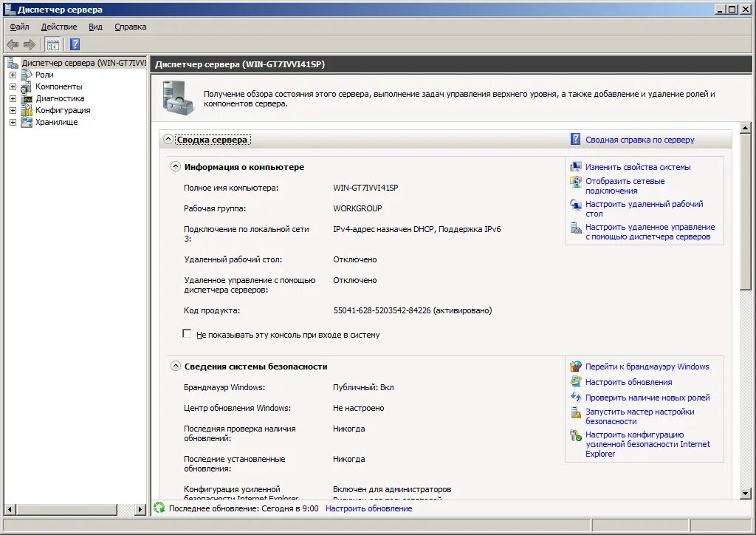
Task: Click the icon beside Запустить мастер настройки безопасности
Action: click(576, 412)
